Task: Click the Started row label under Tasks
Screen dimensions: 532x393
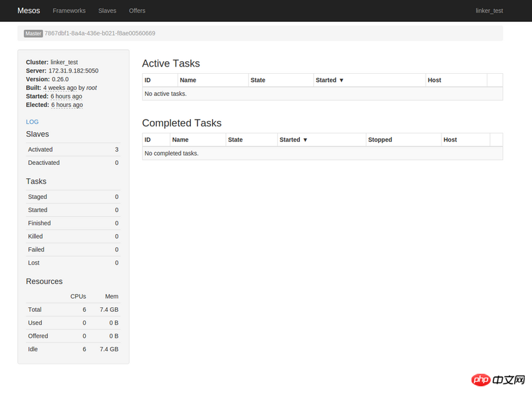Action: click(x=38, y=209)
